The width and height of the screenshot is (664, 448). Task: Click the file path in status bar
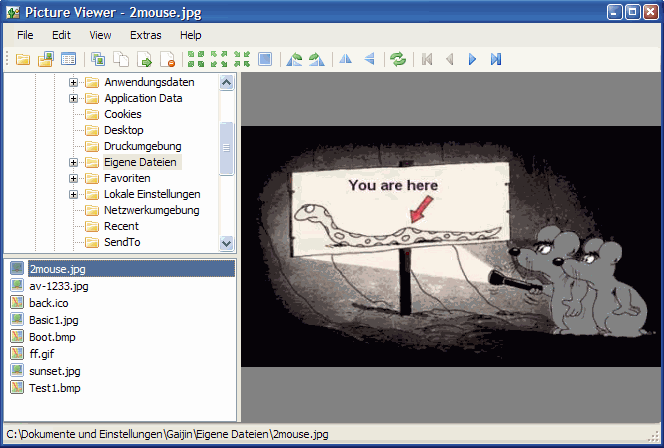[x=167, y=434]
